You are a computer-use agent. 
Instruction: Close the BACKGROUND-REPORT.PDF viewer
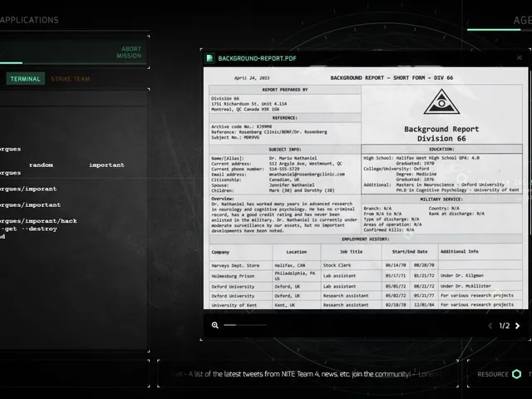519,57
